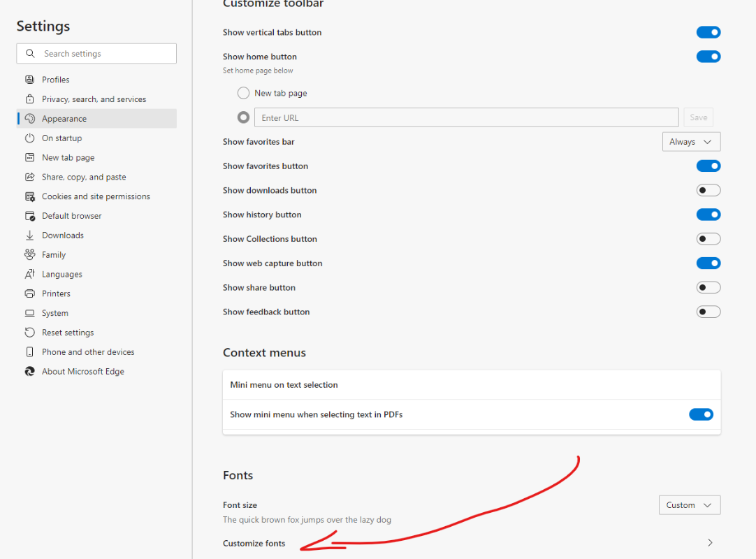
Task: Open the Font size Custom dropdown
Action: click(689, 505)
